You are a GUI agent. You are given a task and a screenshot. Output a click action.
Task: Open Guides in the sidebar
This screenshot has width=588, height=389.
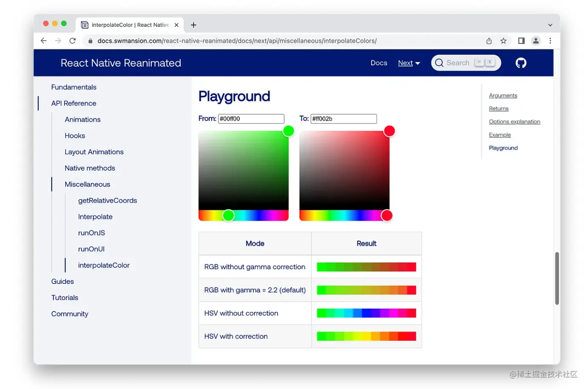62,281
